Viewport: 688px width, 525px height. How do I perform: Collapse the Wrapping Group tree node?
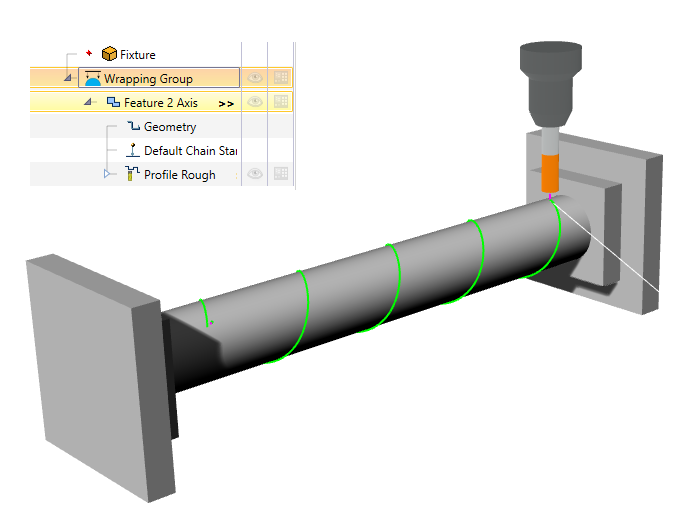(x=68, y=79)
